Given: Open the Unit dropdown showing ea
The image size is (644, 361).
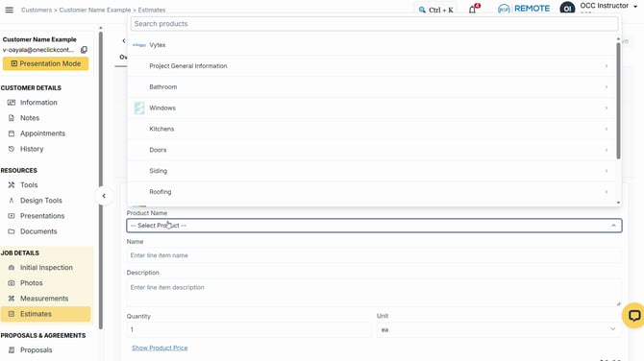Looking at the screenshot, I should pyautogui.click(x=498, y=329).
